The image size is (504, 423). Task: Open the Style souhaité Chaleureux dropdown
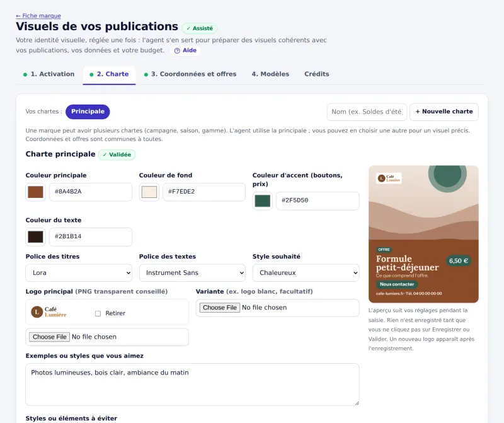coord(306,273)
